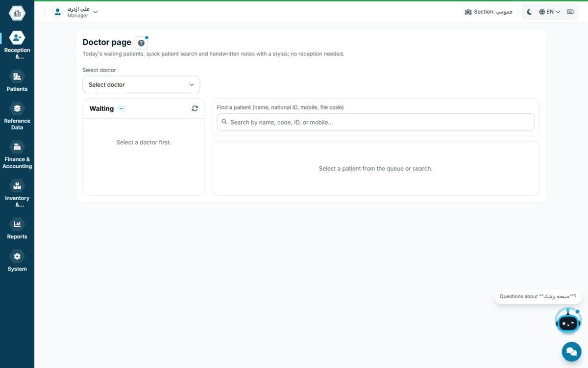Open the Patients sidebar section

click(x=17, y=81)
